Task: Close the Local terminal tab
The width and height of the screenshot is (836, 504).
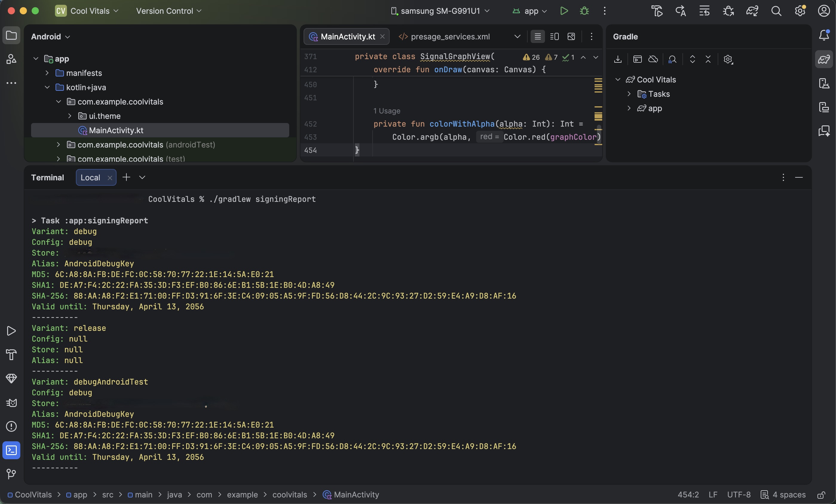Action: 110,178
